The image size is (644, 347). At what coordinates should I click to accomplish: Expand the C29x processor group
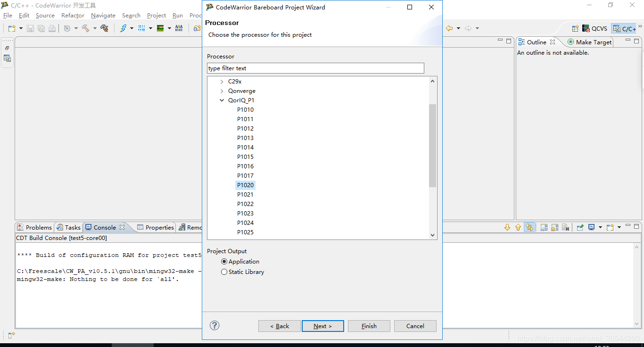222,82
